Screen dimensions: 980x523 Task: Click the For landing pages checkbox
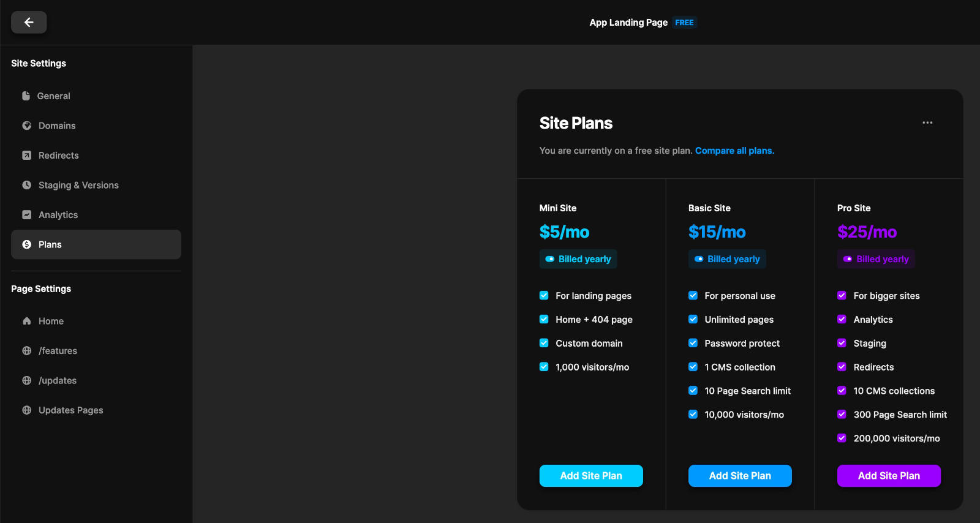point(544,295)
